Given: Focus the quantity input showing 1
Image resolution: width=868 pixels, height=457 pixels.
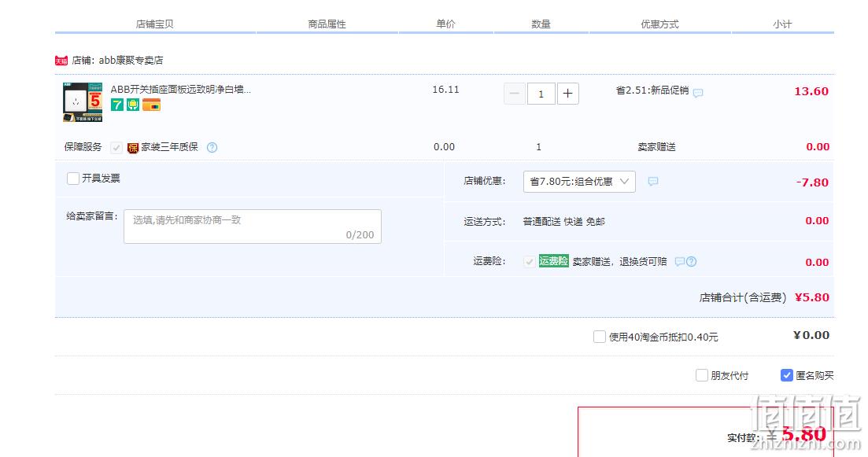Looking at the screenshot, I should pyautogui.click(x=541, y=94).
